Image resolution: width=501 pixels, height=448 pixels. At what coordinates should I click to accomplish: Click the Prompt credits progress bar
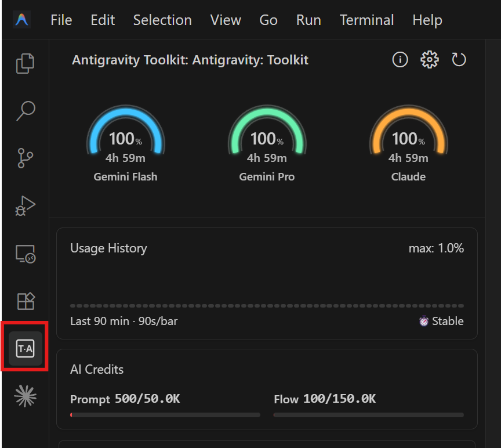tap(165, 415)
